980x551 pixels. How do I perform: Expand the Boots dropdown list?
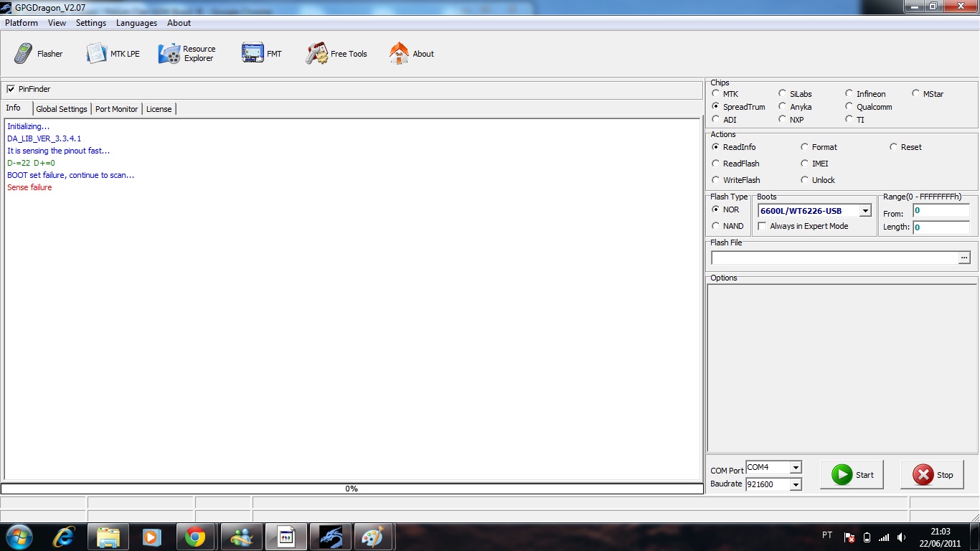click(865, 211)
